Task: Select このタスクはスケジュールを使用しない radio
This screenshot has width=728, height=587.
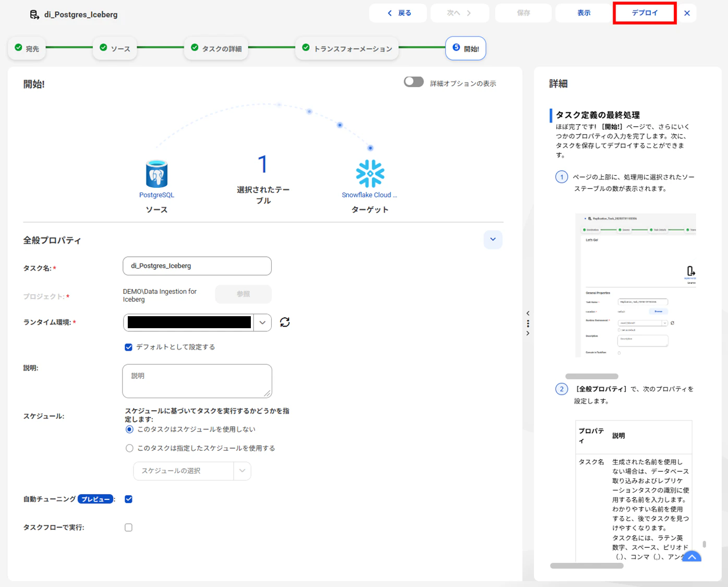Action: tap(129, 429)
